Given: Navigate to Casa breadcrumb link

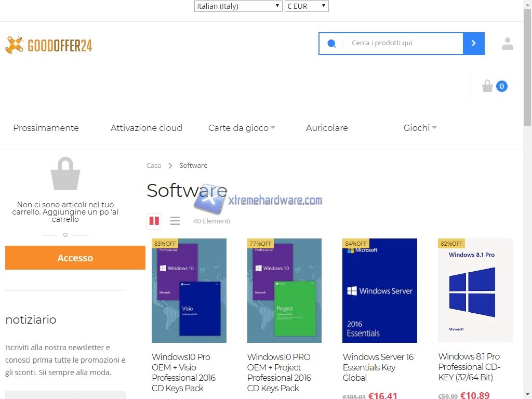Looking at the screenshot, I should [154, 165].
